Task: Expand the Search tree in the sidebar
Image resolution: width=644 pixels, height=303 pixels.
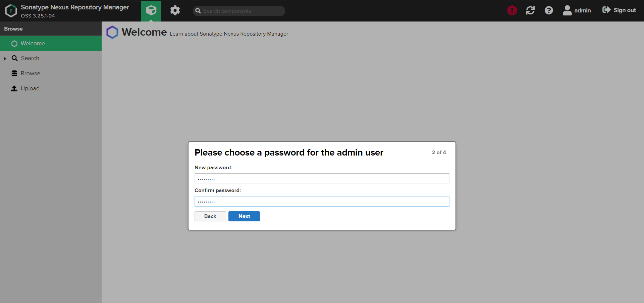Action: pos(5,58)
